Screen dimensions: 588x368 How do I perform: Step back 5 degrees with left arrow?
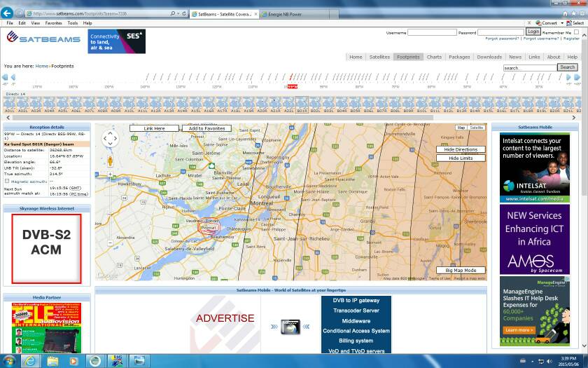(x=13, y=77)
